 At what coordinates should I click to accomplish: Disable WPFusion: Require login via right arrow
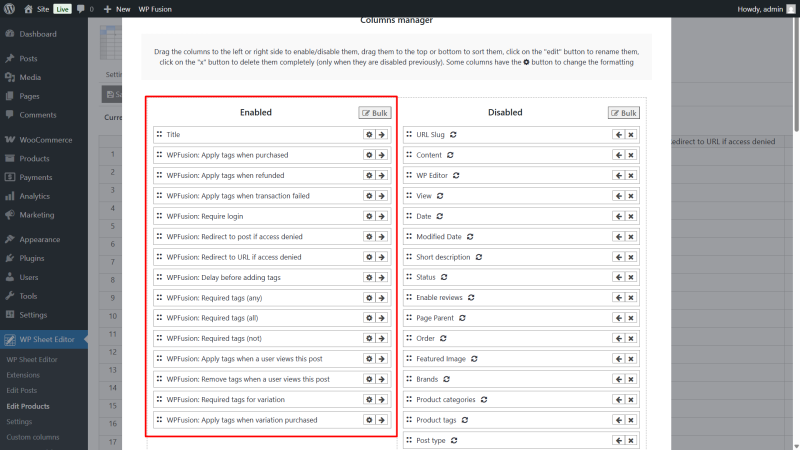(382, 216)
